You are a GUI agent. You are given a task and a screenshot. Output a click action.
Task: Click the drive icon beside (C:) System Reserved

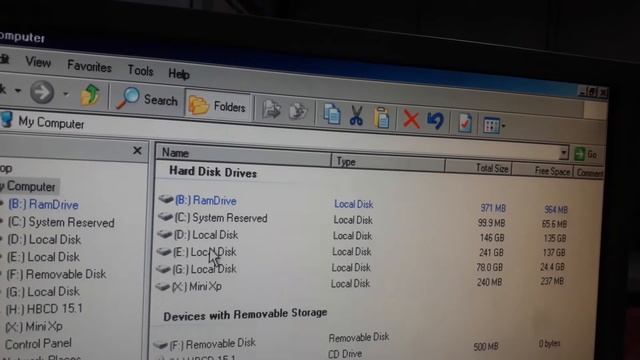pos(165,217)
